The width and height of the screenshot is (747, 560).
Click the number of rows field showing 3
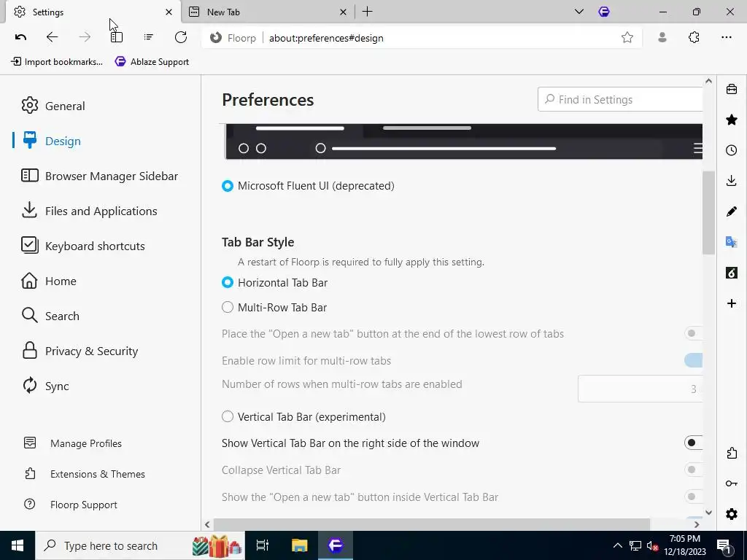click(640, 389)
